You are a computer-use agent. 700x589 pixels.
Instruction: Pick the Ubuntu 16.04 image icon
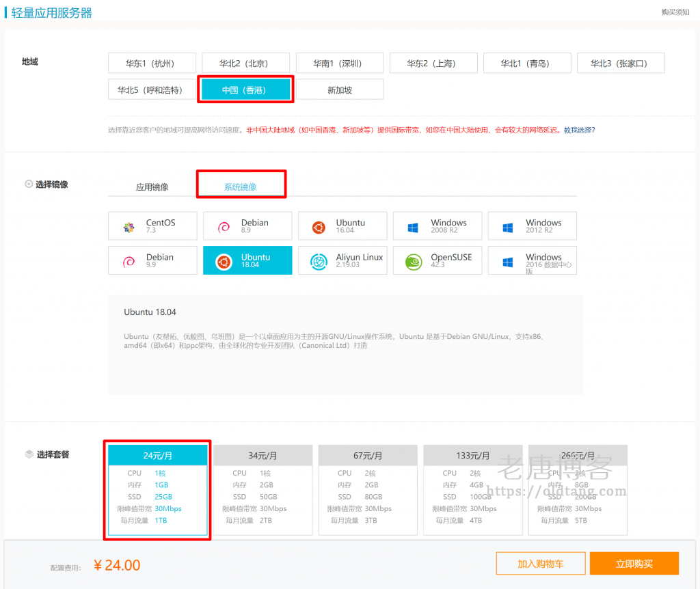tap(319, 228)
